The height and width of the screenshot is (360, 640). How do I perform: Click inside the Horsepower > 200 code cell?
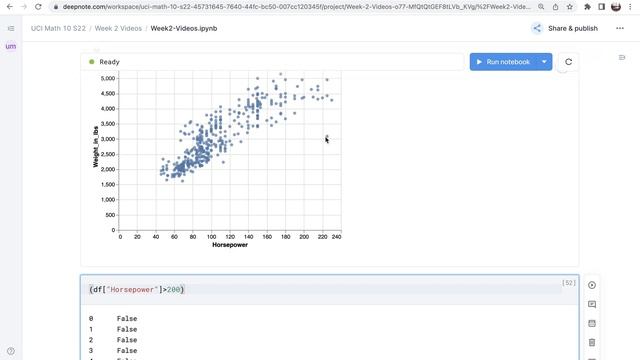[324, 289]
